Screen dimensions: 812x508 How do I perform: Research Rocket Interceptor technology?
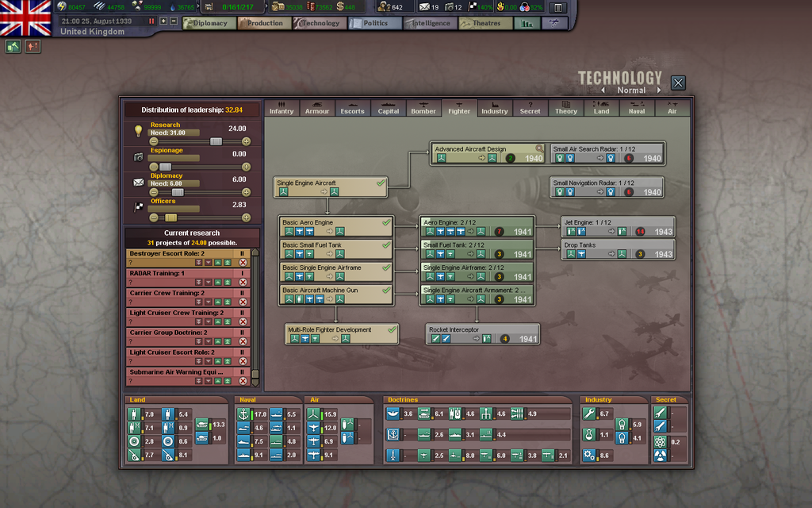tap(483, 334)
